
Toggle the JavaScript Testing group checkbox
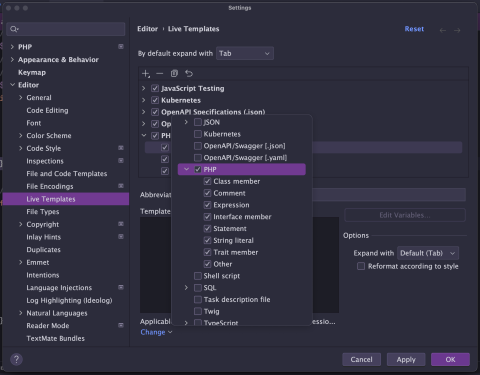click(155, 88)
